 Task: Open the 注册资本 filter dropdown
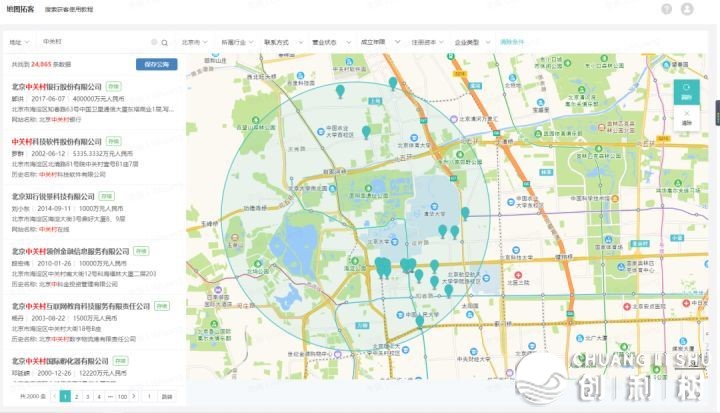click(x=427, y=42)
